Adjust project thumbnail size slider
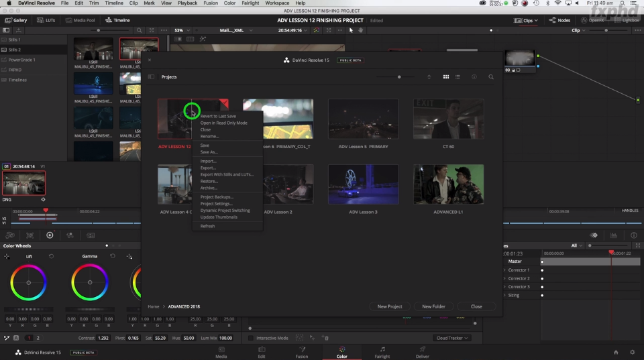Viewport: 644px width, 360px height. point(398,77)
